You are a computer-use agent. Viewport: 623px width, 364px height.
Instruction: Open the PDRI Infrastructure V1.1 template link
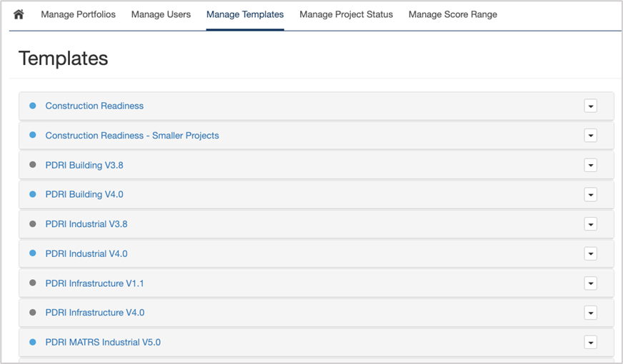[x=94, y=283]
